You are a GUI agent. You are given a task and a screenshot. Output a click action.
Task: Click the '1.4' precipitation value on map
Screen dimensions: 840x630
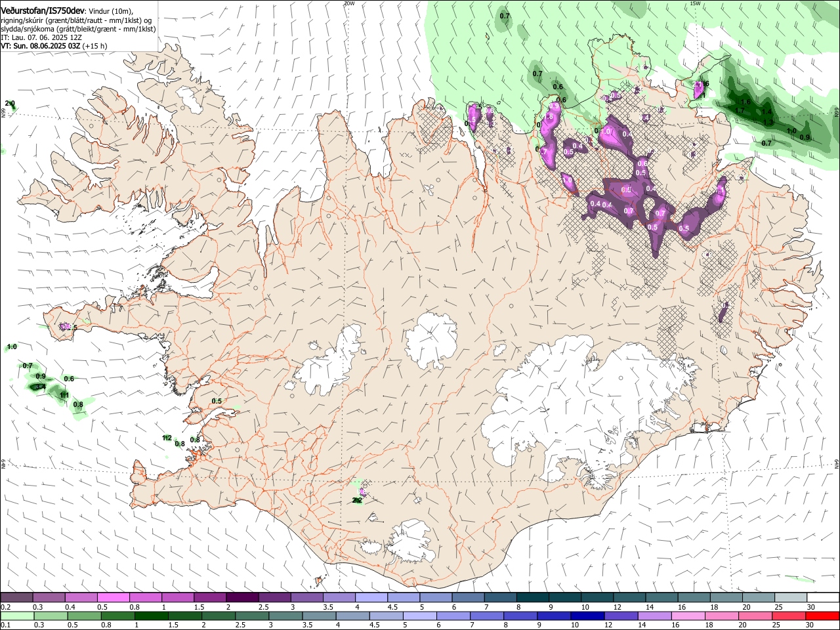point(766,112)
